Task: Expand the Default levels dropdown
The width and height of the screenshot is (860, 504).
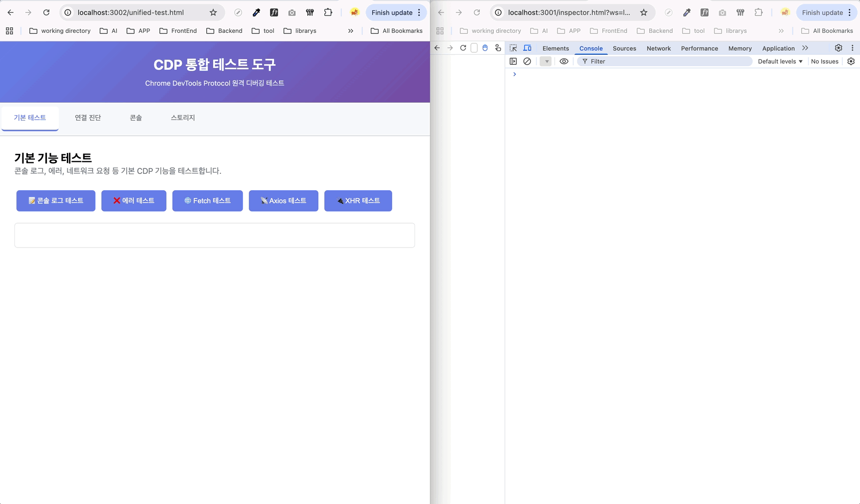Action: pos(780,61)
